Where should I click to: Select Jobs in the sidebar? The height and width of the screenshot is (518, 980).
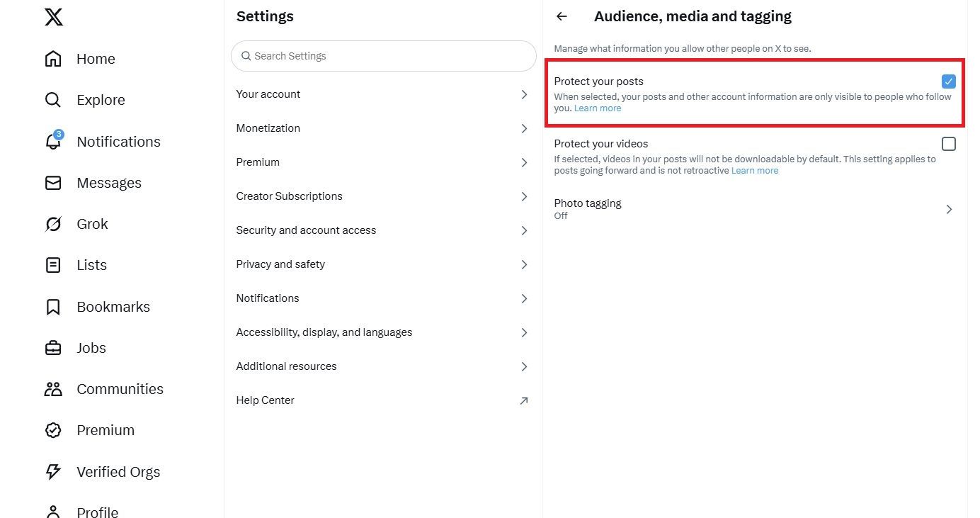click(x=91, y=348)
